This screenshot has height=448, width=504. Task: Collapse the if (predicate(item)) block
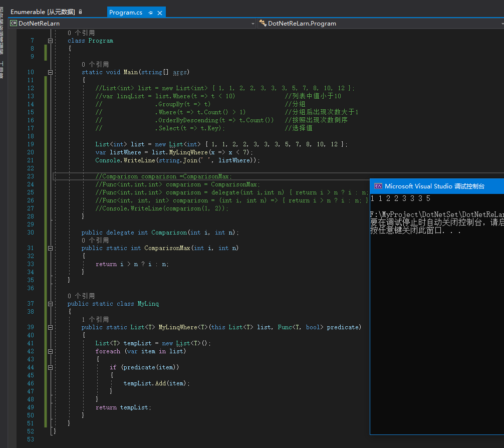tap(50, 367)
